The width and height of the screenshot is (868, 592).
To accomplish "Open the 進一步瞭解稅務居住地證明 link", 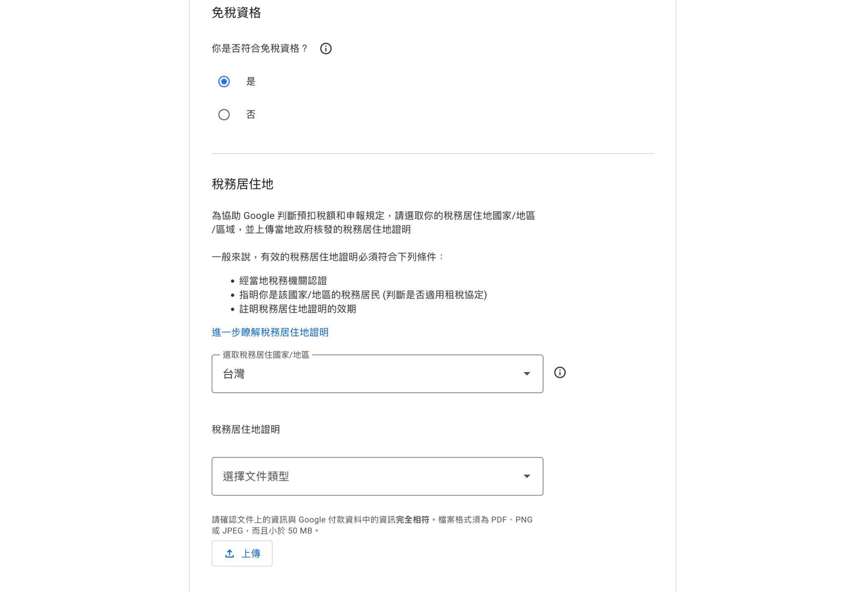I will (x=270, y=332).
